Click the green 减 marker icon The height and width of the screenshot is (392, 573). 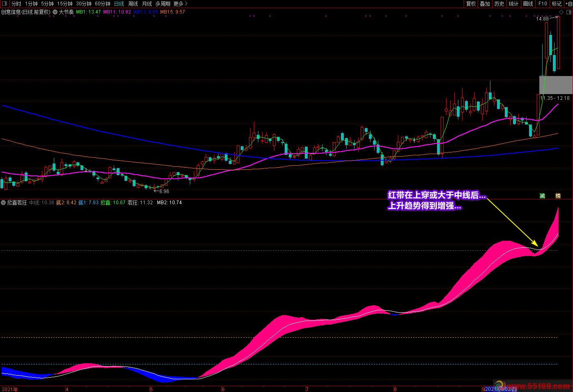click(x=542, y=196)
